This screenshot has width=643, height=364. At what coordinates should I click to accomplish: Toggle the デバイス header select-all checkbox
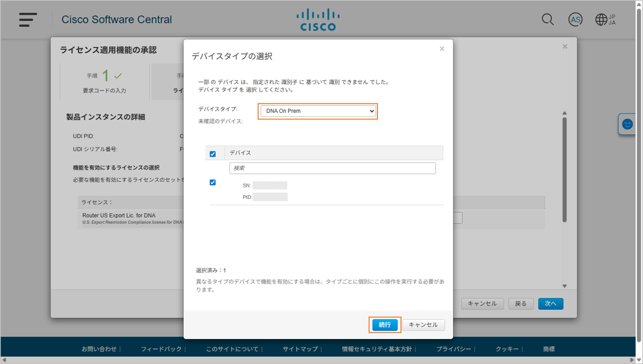pyautogui.click(x=213, y=154)
